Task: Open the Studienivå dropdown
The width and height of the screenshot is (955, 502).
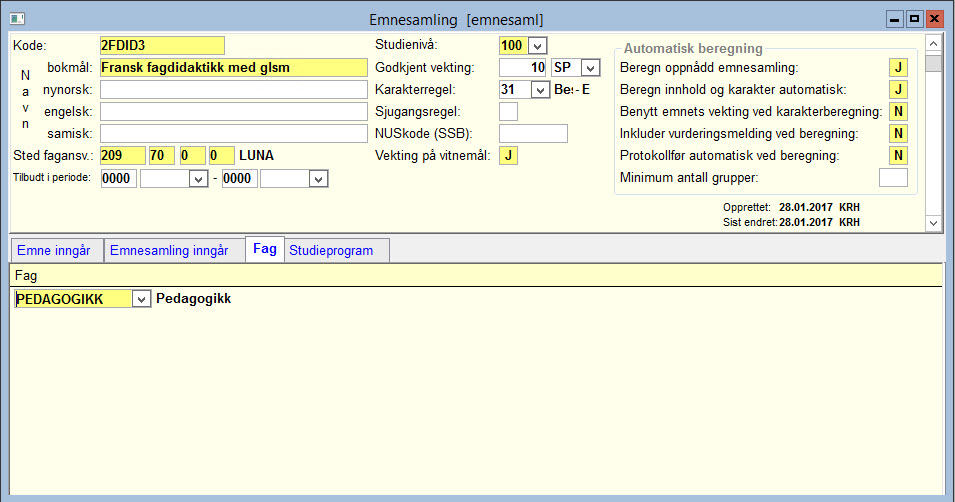Action: point(537,46)
